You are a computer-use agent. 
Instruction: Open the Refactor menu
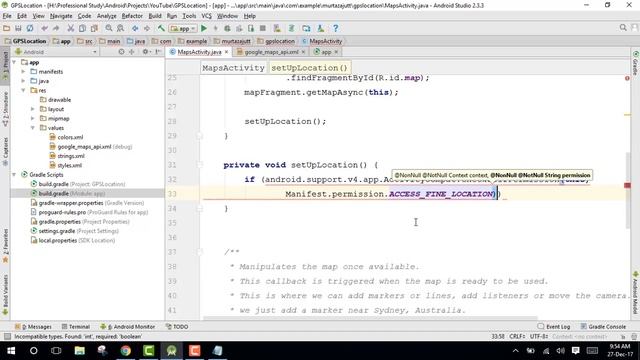point(132,16)
